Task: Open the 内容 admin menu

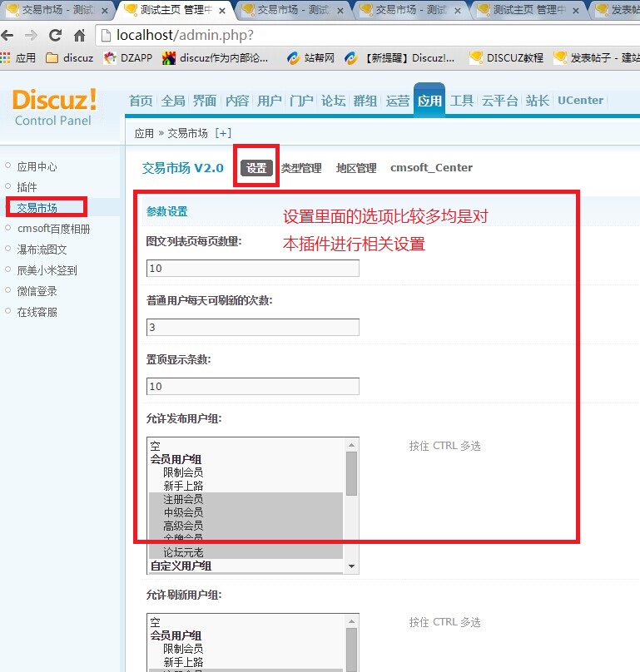Action: (237, 101)
